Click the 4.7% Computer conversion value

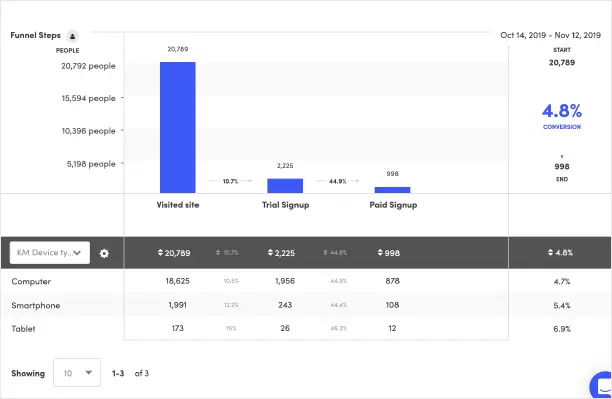562,281
